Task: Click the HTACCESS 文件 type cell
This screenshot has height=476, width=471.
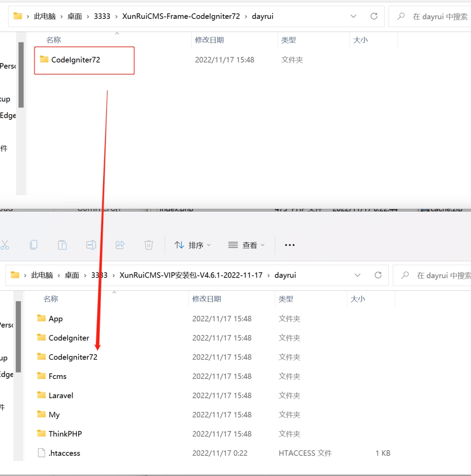Action: pyautogui.click(x=305, y=453)
